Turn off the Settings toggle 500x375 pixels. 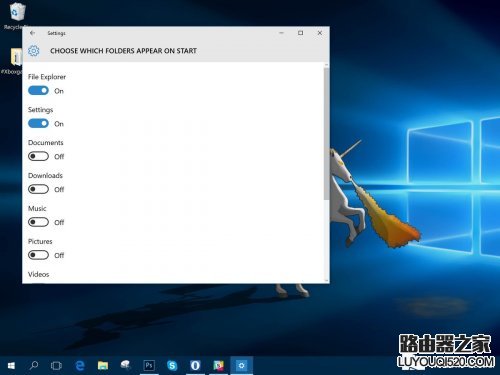click(x=38, y=124)
